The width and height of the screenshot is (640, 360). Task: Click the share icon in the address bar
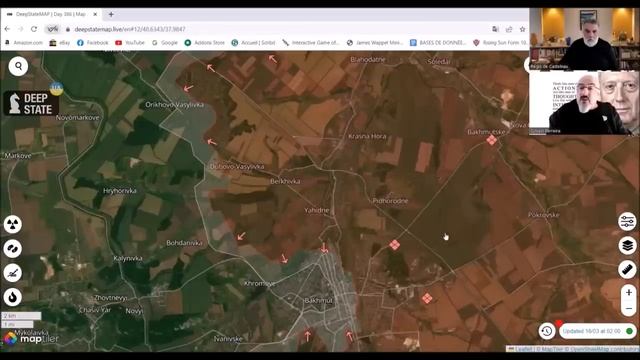click(509, 29)
